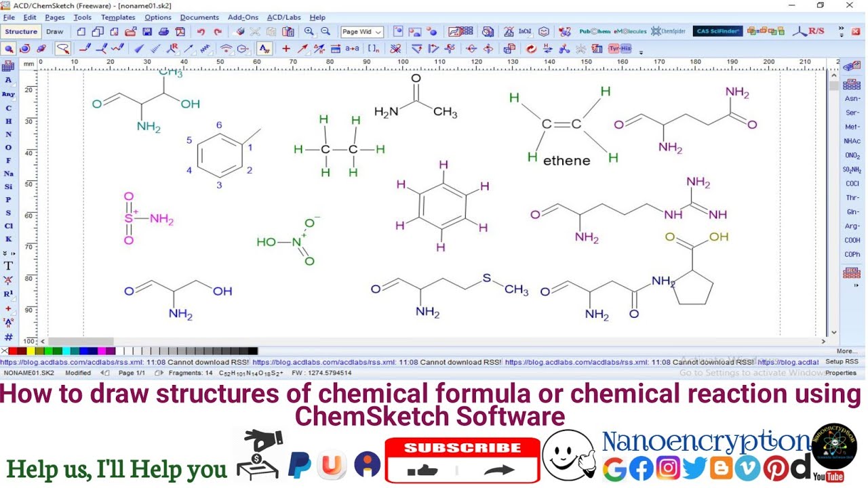Click the horizontal scrollbar thumb

[x=81, y=342]
